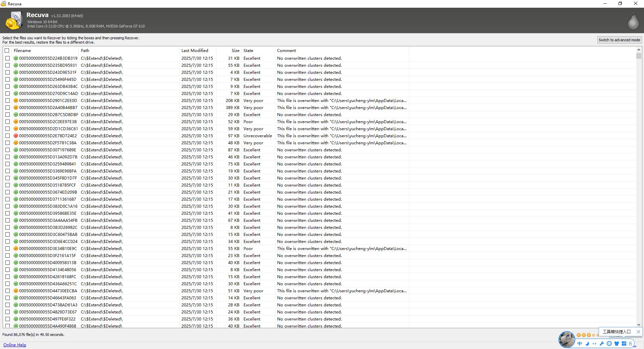Sort by the Path column header
Viewport: 644px width, 349px height.
point(129,50)
